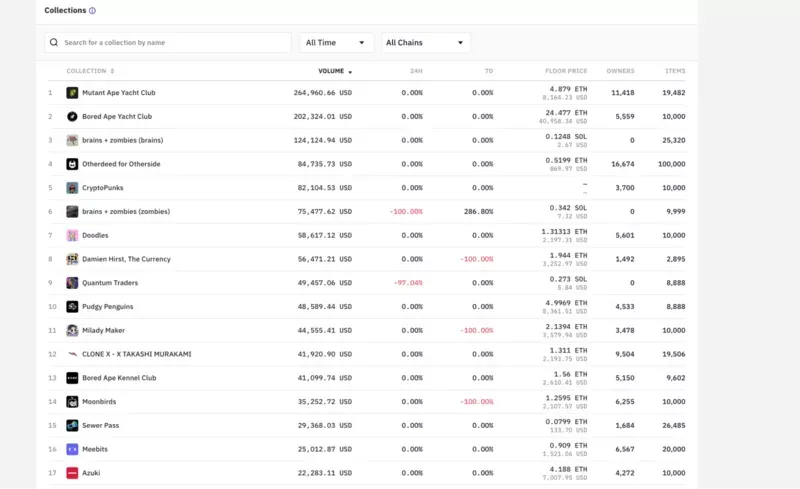Click Pudgy Penguins collection icon
This screenshot has width=800, height=489.
72,307
